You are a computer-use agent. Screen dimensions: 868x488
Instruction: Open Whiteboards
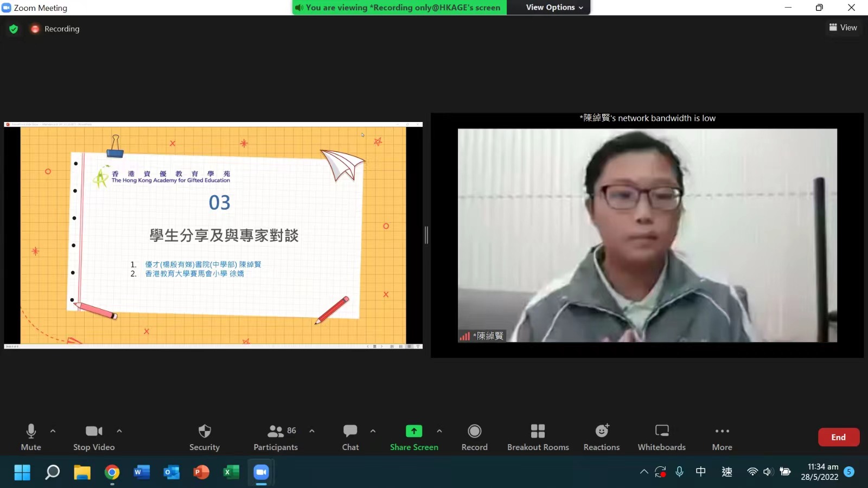click(661, 437)
